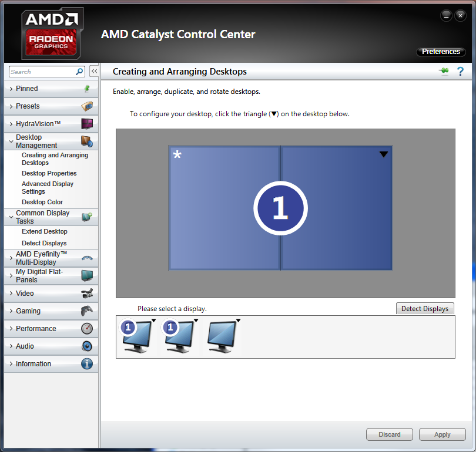The height and width of the screenshot is (452, 476).
Task: Click the Preferences button
Action: point(441,52)
